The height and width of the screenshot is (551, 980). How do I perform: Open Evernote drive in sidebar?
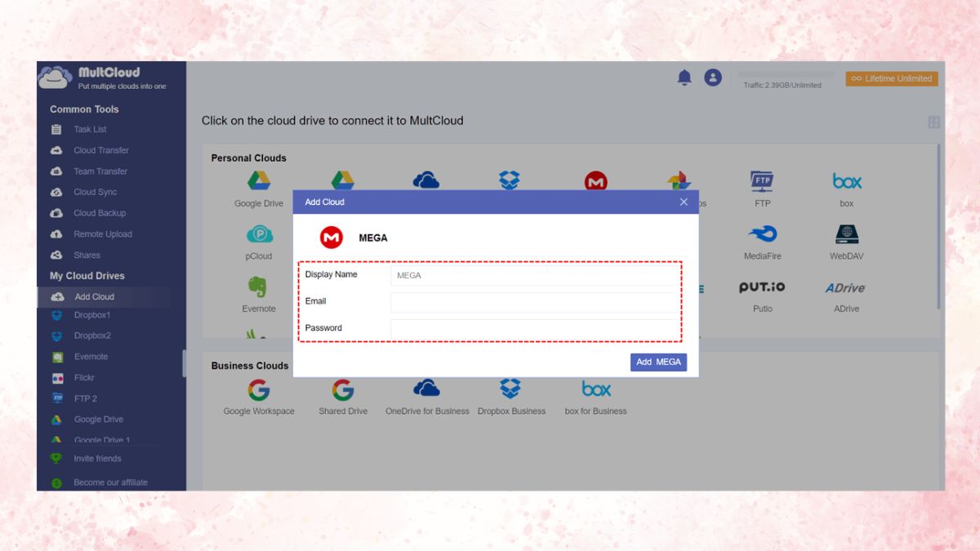(91, 357)
